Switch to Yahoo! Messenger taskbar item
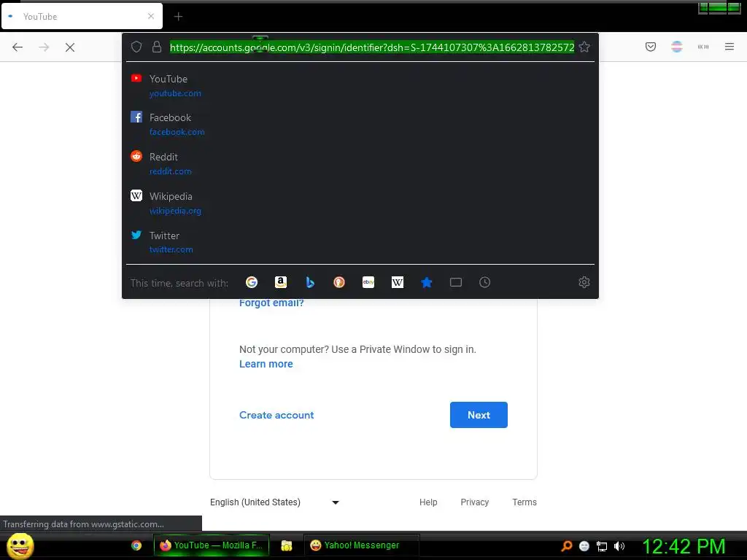This screenshot has height=560, width=747. (362, 545)
